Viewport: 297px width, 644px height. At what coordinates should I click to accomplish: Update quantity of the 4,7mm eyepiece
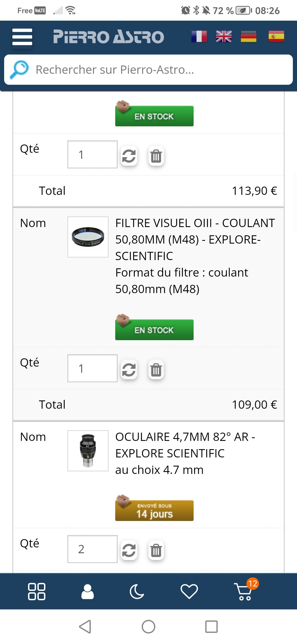click(x=129, y=550)
